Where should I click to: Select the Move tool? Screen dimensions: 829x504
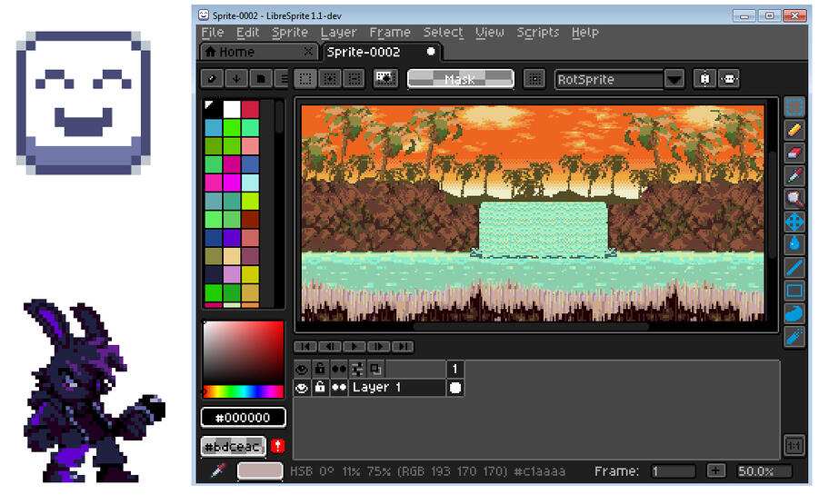[x=794, y=222]
